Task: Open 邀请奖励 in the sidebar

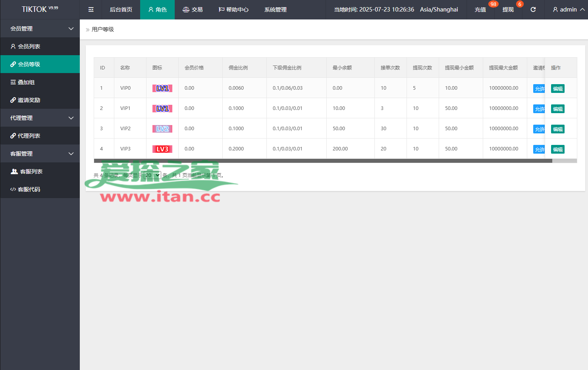Action: point(40,100)
